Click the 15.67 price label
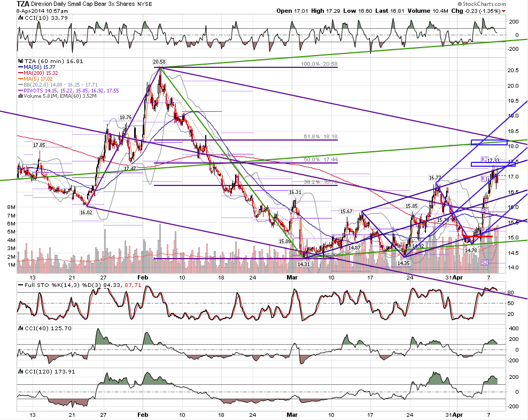Image resolution: width=528 pixels, height=420 pixels. pos(346,211)
